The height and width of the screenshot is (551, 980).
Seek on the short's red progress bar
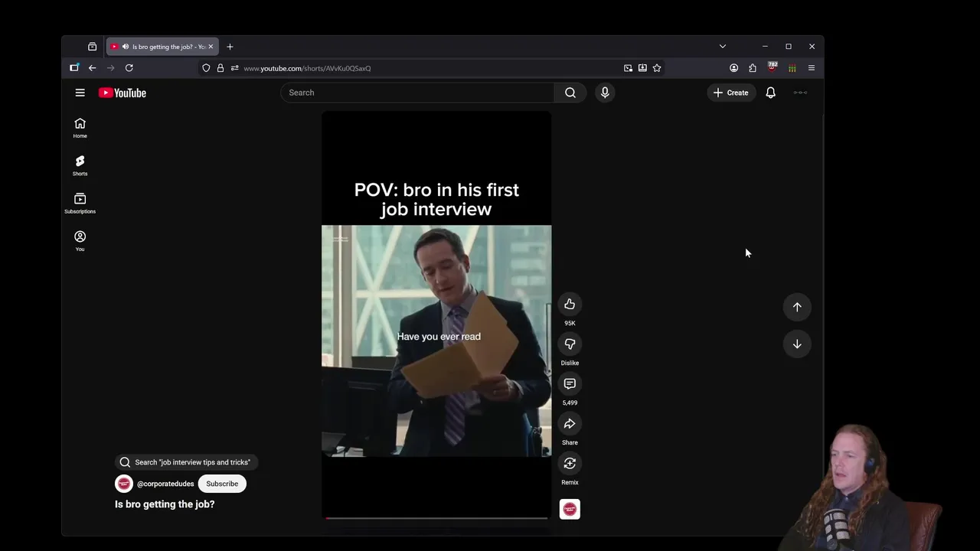436,518
